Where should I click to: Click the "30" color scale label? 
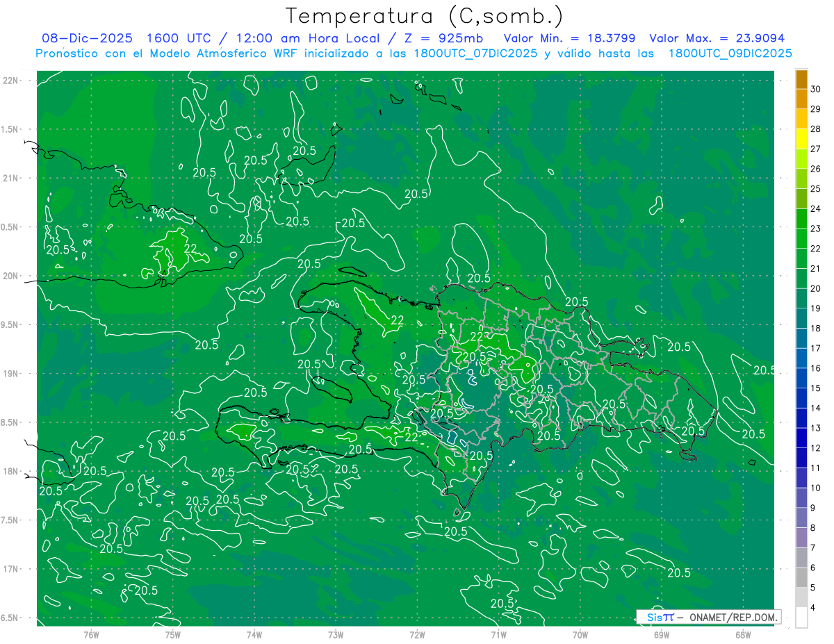pos(816,89)
